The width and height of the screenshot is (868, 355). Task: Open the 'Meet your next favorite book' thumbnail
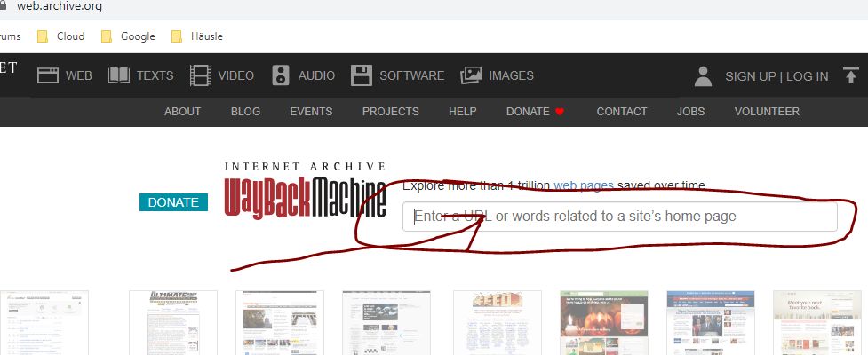tap(817, 323)
